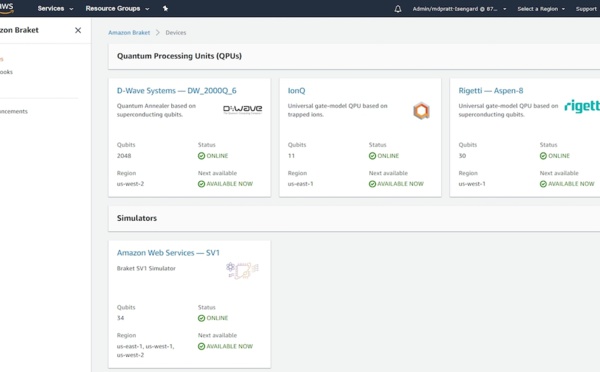Click the us-west-1 region of Rigetti

point(472,184)
